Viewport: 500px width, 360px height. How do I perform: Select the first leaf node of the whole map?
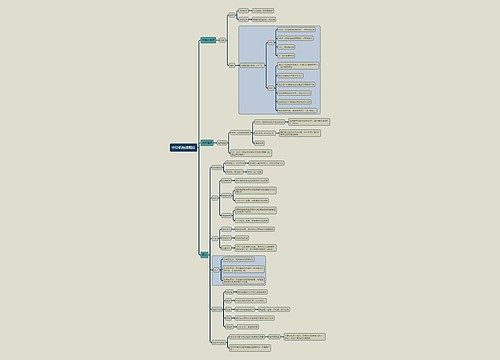263,11
